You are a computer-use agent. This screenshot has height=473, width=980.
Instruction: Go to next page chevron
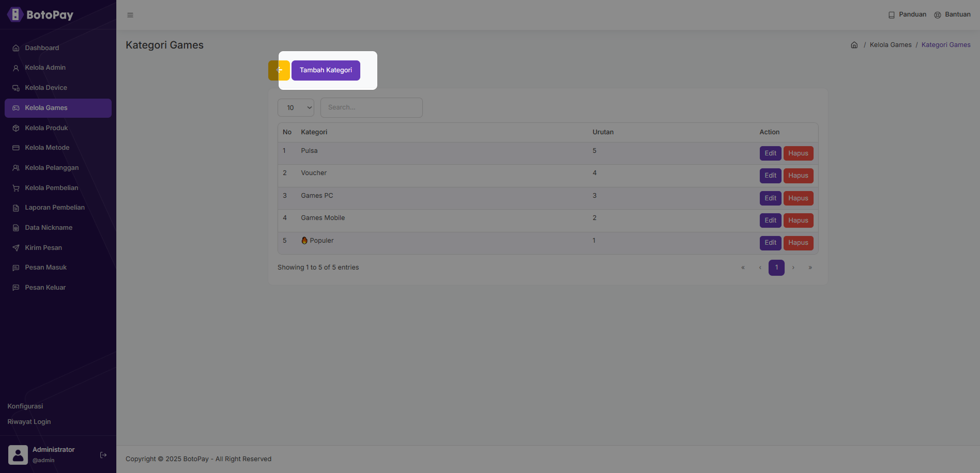coord(793,267)
